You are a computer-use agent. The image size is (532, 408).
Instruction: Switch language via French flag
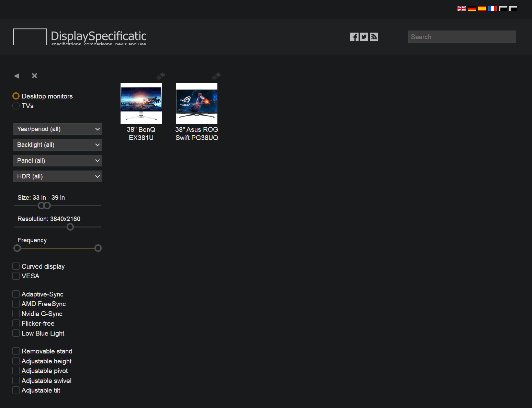click(492, 9)
